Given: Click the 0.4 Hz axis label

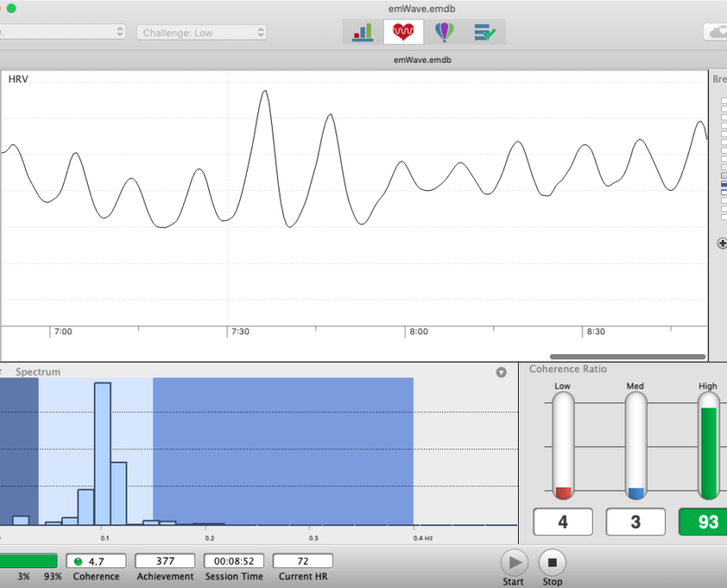Looking at the screenshot, I should click(422, 538).
